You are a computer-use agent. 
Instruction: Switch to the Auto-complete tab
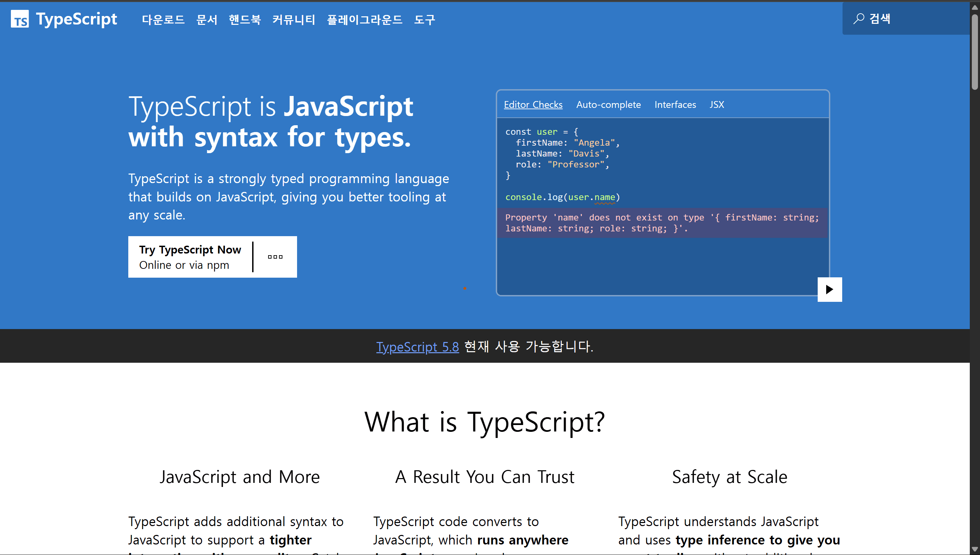(x=608, y=104)
